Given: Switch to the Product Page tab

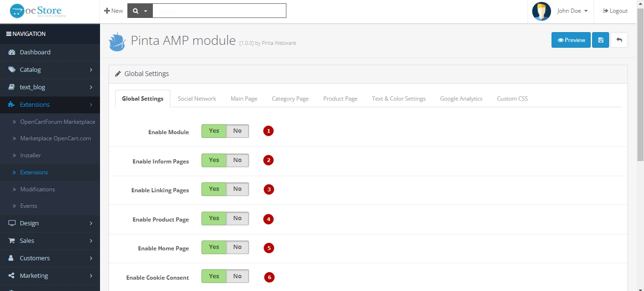Looking at the screenshot, I should [x=340, y=99].
